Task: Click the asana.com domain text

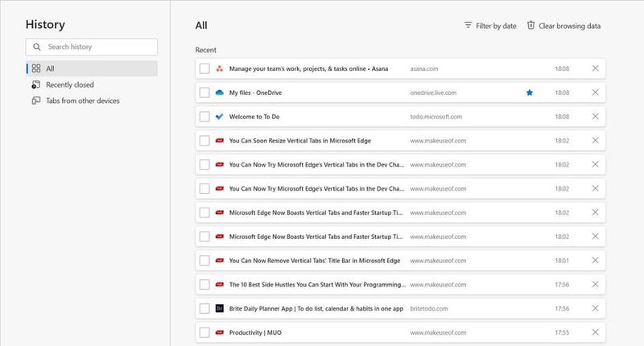Action: point(424,68)
